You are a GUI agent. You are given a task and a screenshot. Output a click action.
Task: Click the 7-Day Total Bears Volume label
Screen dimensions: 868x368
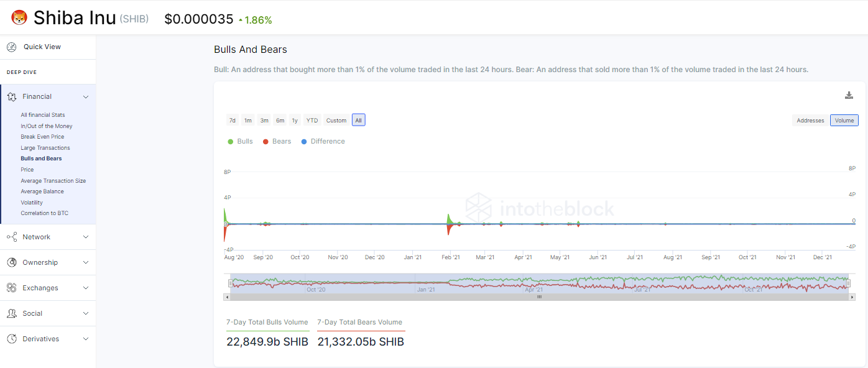[x=360, y=322]
